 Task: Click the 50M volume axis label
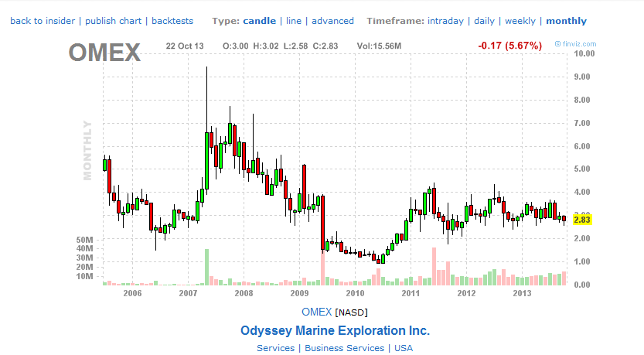pyautogui.click(x=84, y=240)
